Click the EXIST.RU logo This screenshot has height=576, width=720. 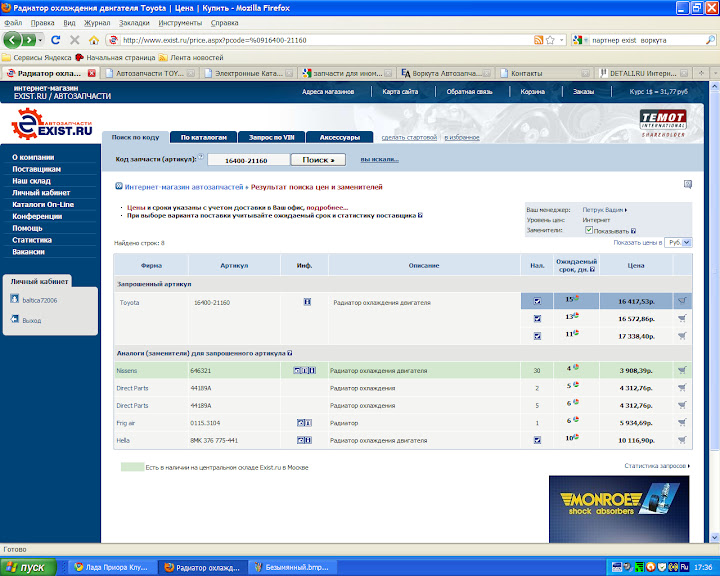[x=51, y=124]
